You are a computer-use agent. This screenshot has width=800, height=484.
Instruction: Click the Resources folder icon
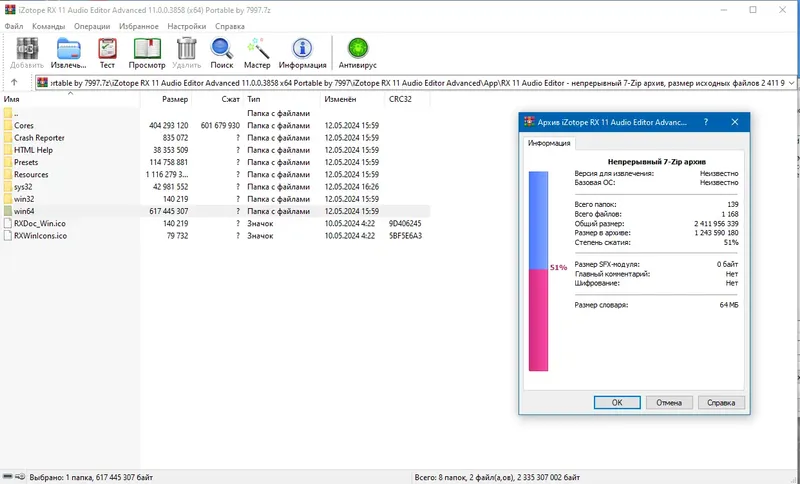tap(8, 174)
